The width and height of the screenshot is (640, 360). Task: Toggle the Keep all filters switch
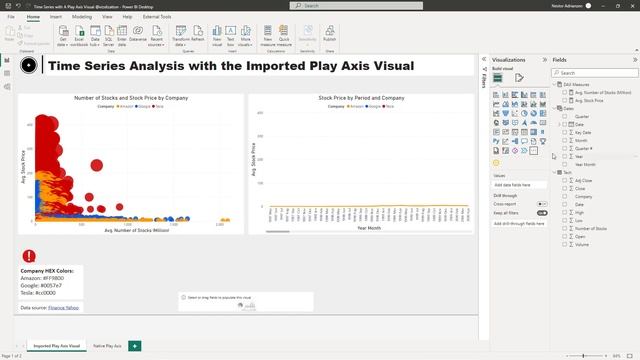point(542,213)
